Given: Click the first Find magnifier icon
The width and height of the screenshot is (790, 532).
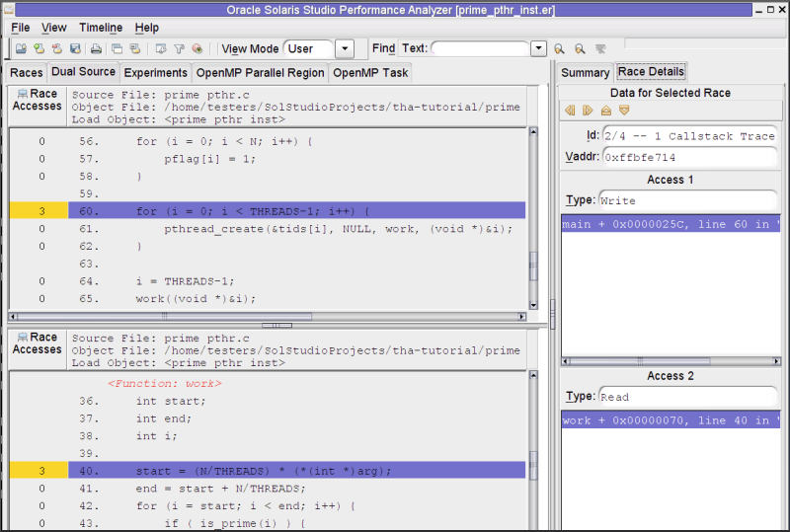Looking at the screenshot, I should click(x=559, y=49).
